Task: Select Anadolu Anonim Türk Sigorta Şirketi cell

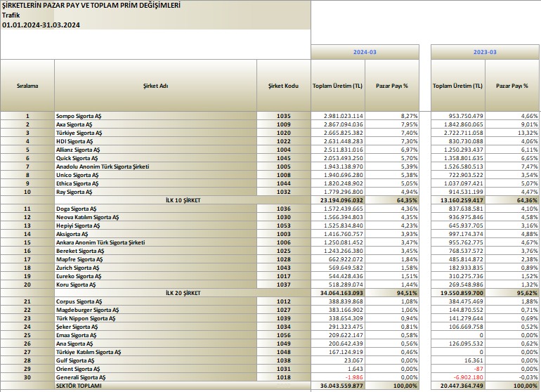Action: point(155,166)
